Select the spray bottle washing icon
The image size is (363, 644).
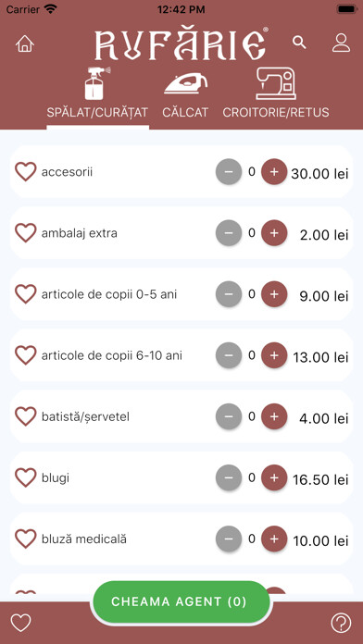(x=97, y=83)
